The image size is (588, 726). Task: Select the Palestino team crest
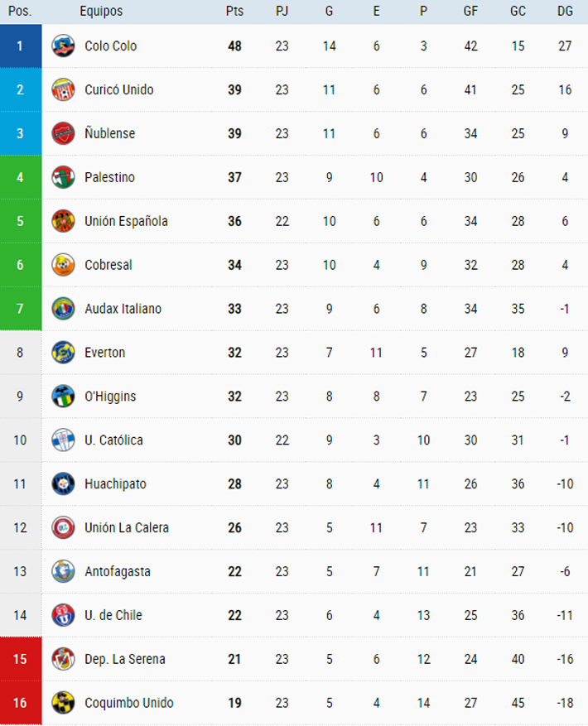pyautogui.click(x=63, y=177)
